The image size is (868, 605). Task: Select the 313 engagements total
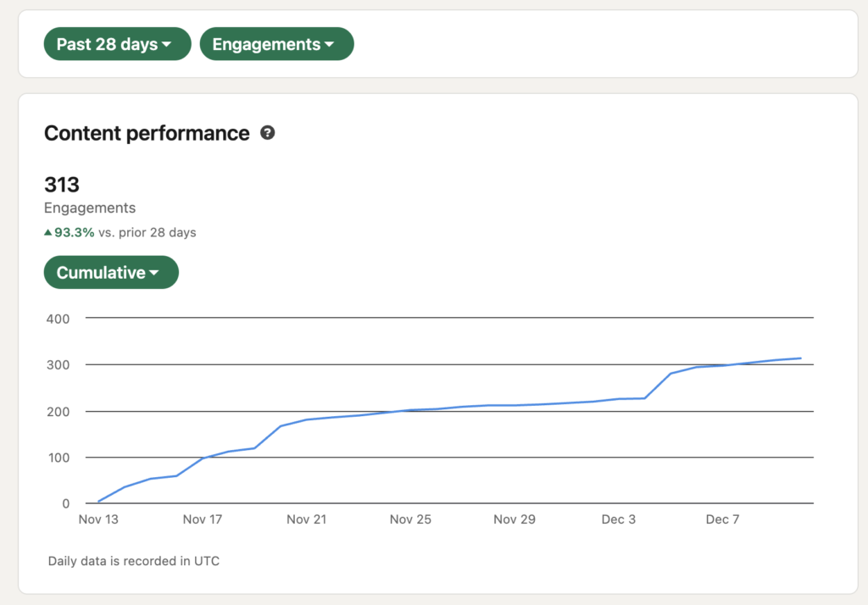[x=62, y=184]
